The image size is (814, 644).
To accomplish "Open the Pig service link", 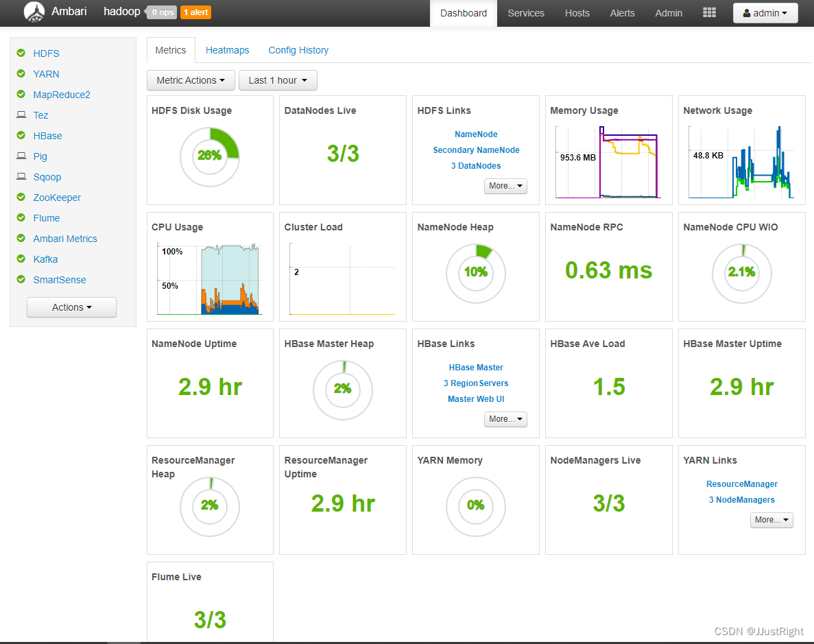I will [40, 156].
